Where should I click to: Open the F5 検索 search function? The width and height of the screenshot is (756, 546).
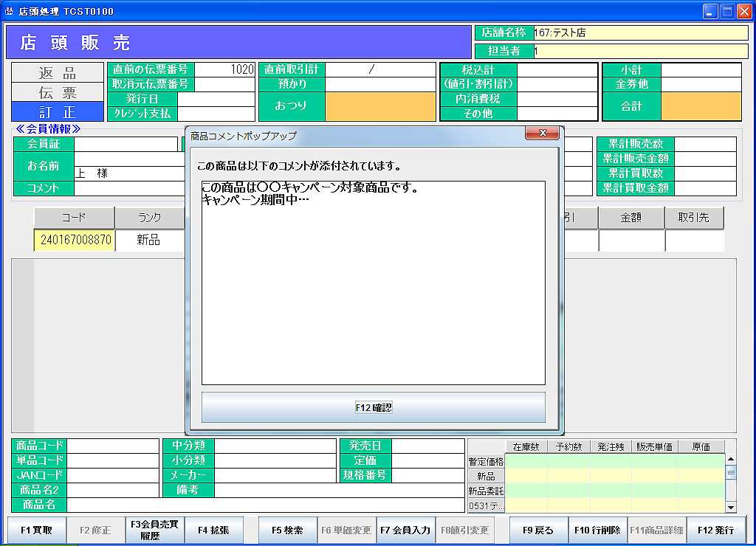click(287, 530)
